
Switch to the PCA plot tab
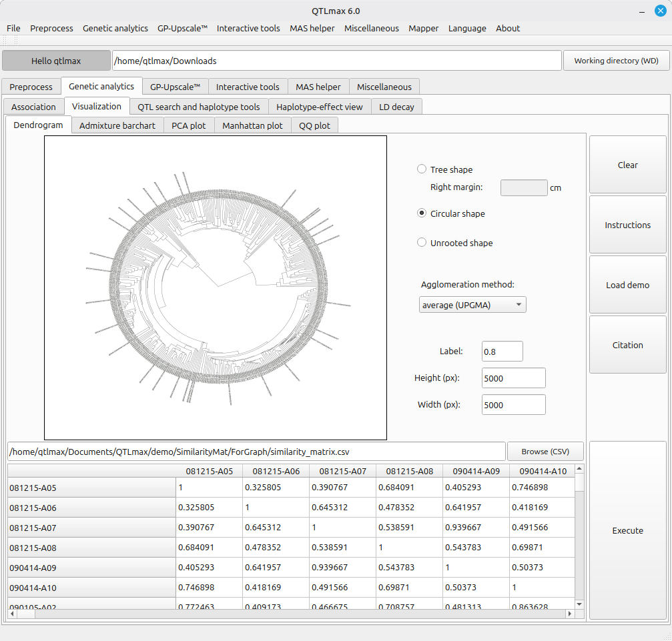pos(189,125)
